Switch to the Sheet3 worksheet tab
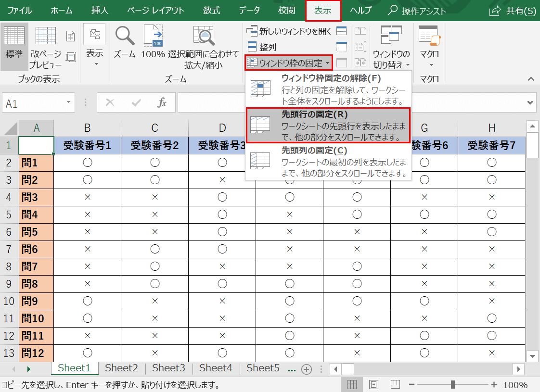Image resolution: width=540 pixels, height=392 pixels. pos(168,368)
